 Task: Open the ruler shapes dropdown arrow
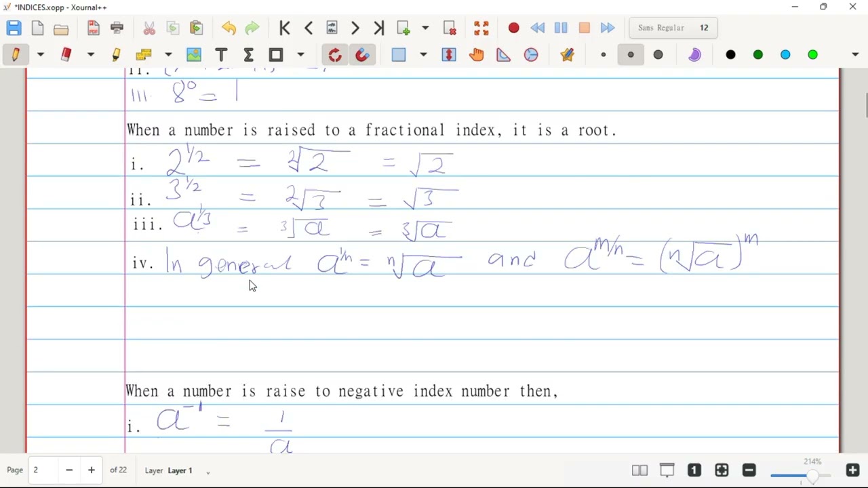coord(169,55)
